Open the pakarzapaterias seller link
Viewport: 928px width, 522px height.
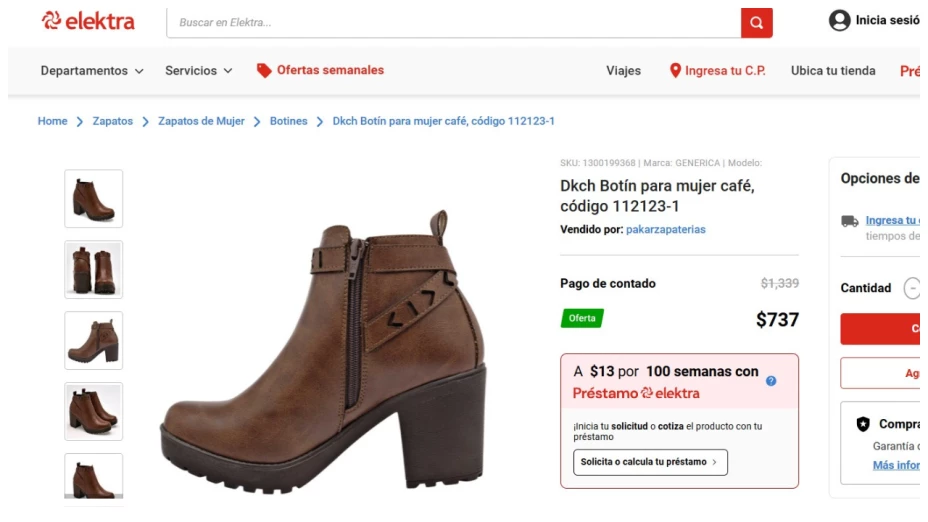(665, 230)
